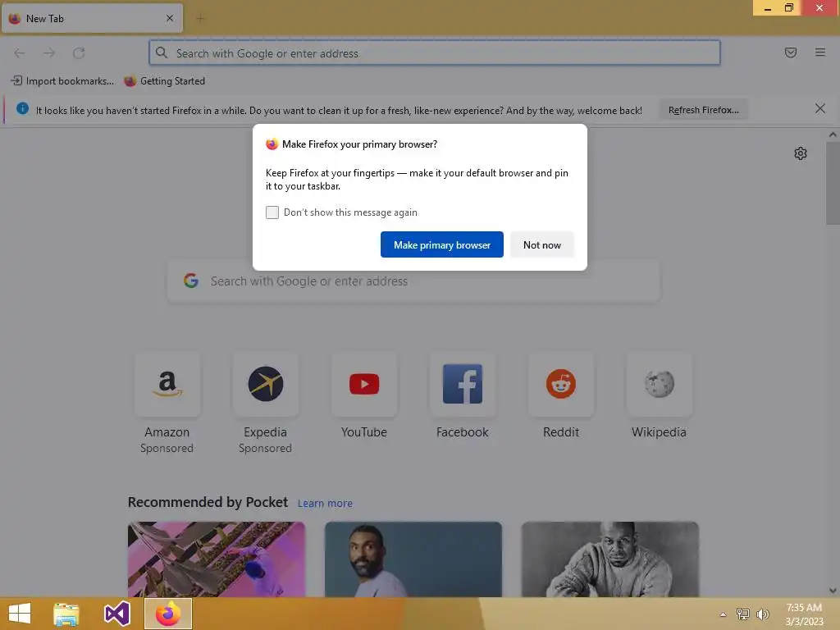Click the Google search box on page

413,281
